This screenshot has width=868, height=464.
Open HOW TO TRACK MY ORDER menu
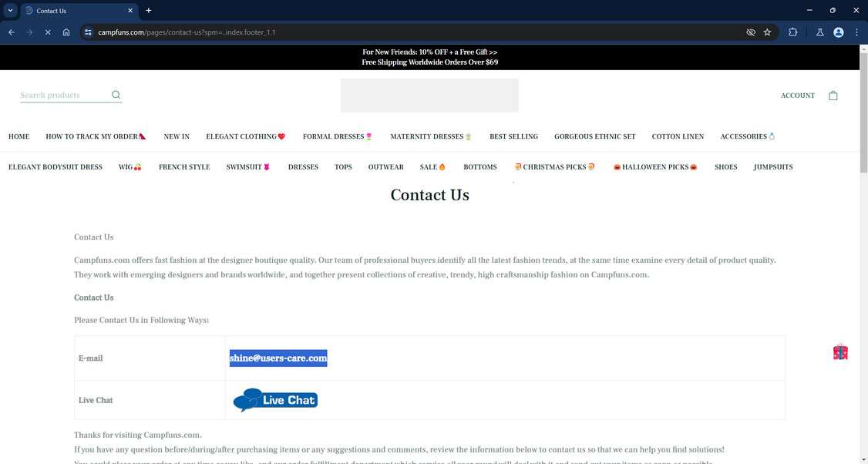pos(96,136)
